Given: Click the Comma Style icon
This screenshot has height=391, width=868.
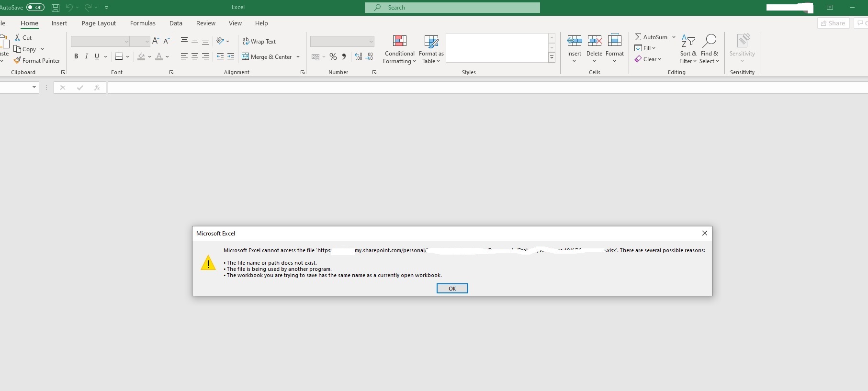Looking at the screenshot, I should 344,56.
